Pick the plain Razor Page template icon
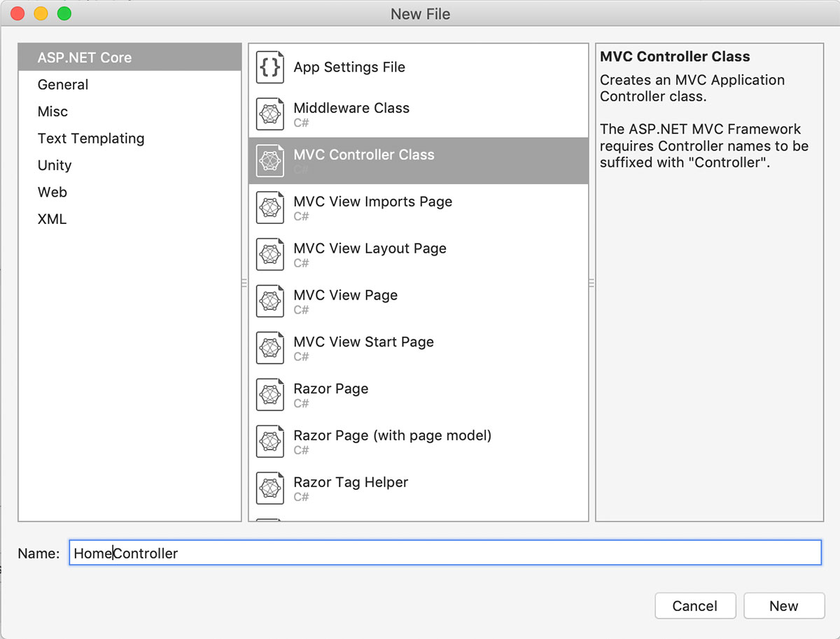Image resolution: width=840 pixels, height=639 pixels. point(270,395)
